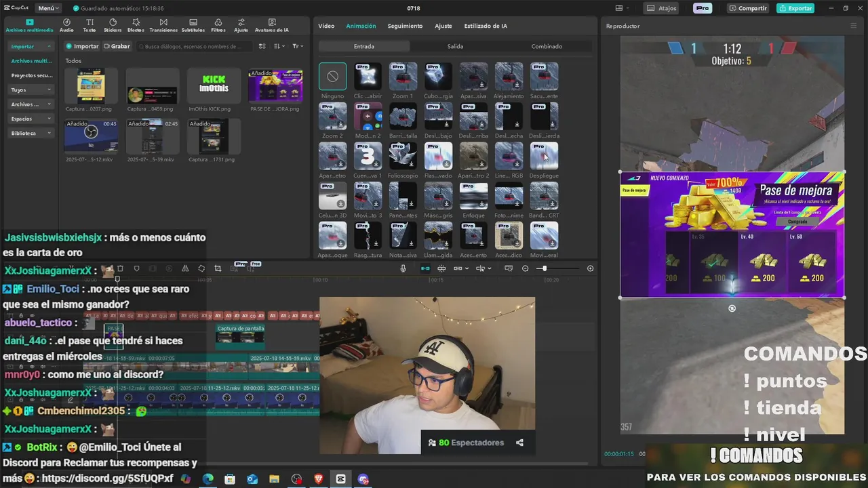Switch to the Animación tab
The height and width of the screenshot is (488, 868).
[361, 26]
